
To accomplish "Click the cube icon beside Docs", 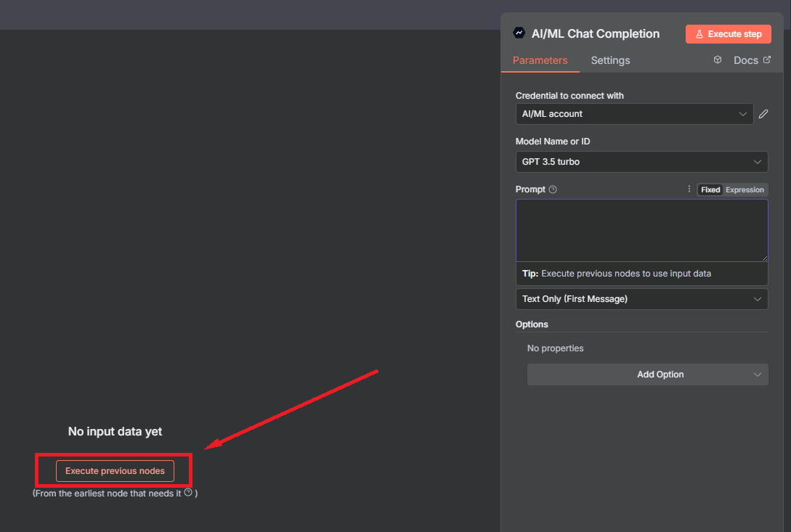I will 718,60.
